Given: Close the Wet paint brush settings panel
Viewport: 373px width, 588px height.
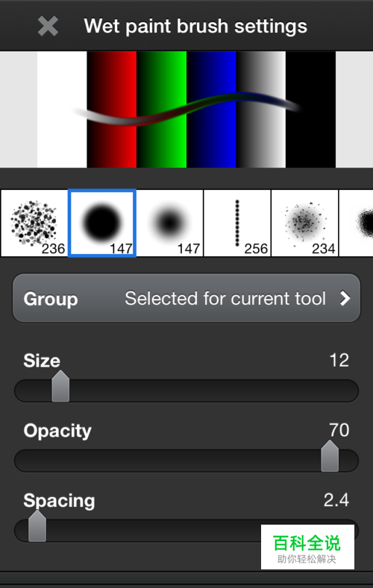Looking at the screenshot, I should (48, 26).
